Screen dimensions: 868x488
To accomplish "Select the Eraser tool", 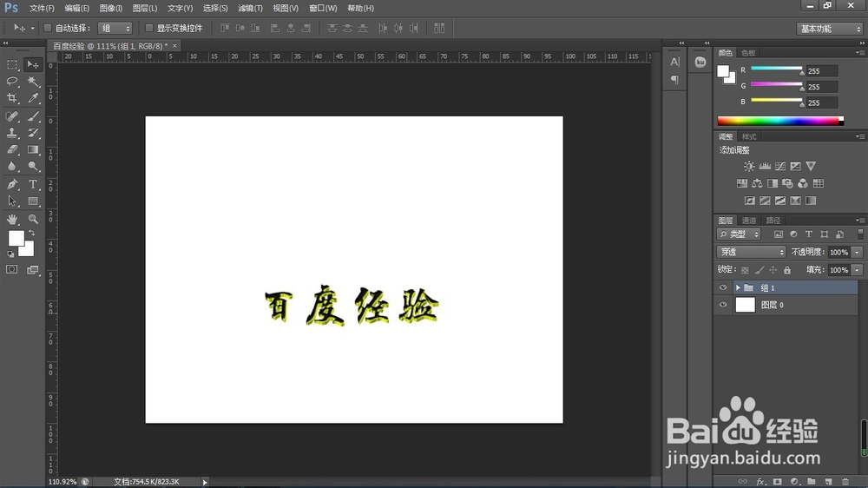I will coord(12,149).
